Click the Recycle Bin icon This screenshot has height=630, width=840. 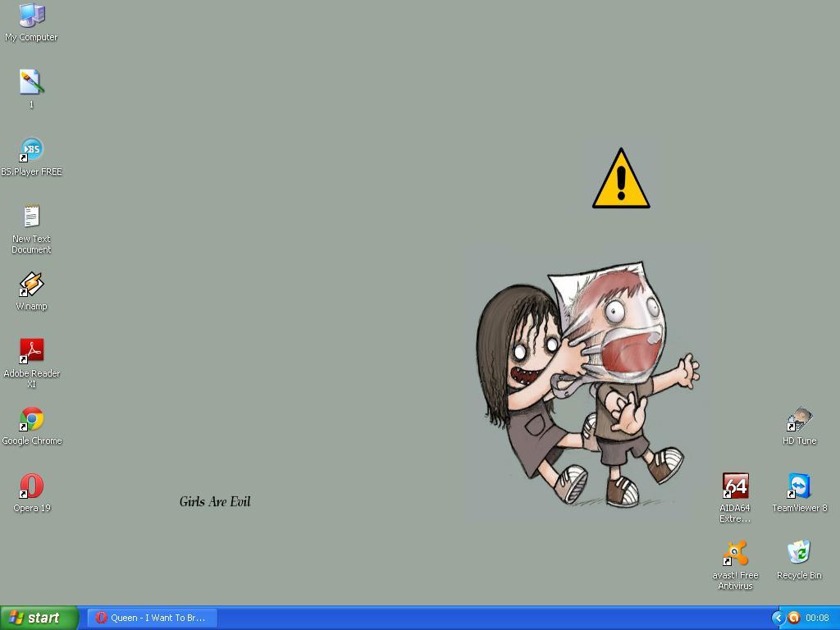point(799,554)
